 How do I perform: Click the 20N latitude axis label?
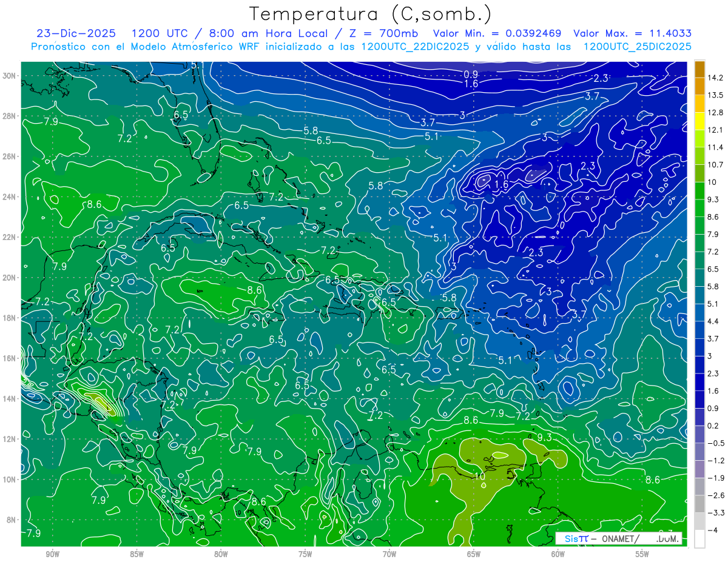pos(10,278)
